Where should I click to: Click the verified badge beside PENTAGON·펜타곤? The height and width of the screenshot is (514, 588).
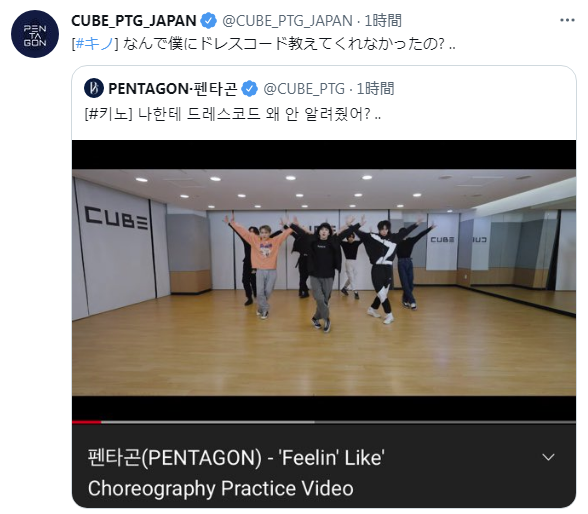coord(250,89)
